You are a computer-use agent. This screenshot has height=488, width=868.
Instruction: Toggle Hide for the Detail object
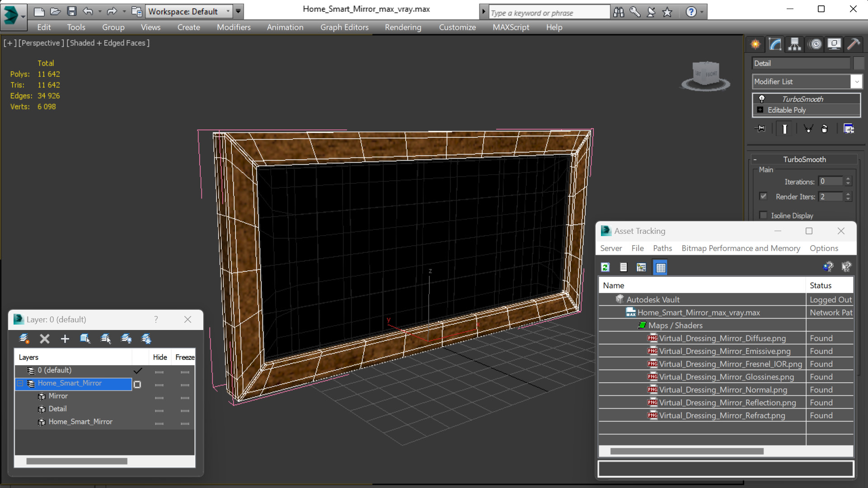click(159, 410)
